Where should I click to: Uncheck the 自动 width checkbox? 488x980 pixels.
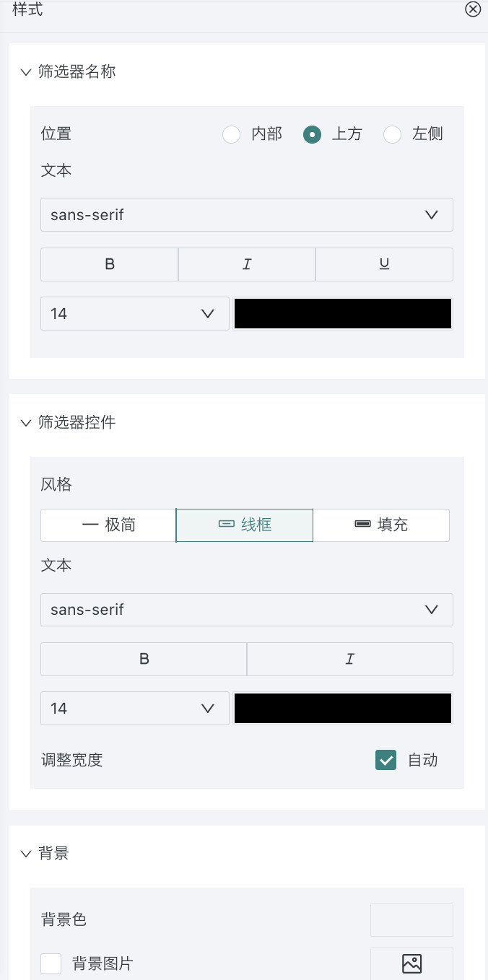point(386,760)
